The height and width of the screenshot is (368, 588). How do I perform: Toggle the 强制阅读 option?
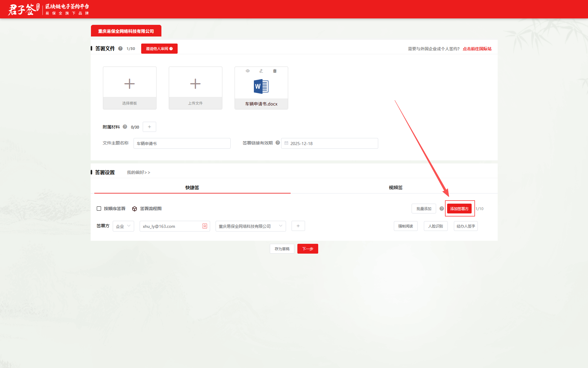(x=405, y=226)
